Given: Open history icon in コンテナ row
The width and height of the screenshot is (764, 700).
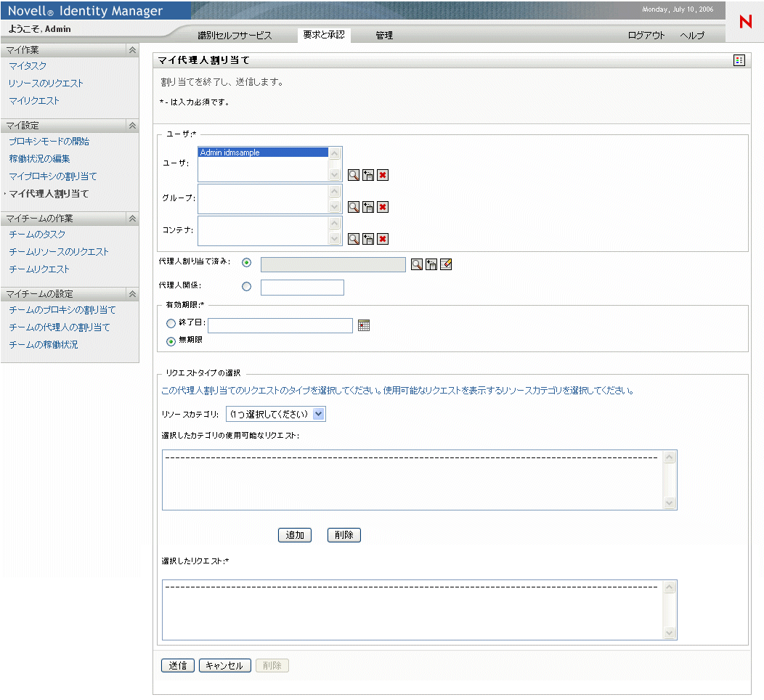Looking at the screenshot, I should pos(368,239).
